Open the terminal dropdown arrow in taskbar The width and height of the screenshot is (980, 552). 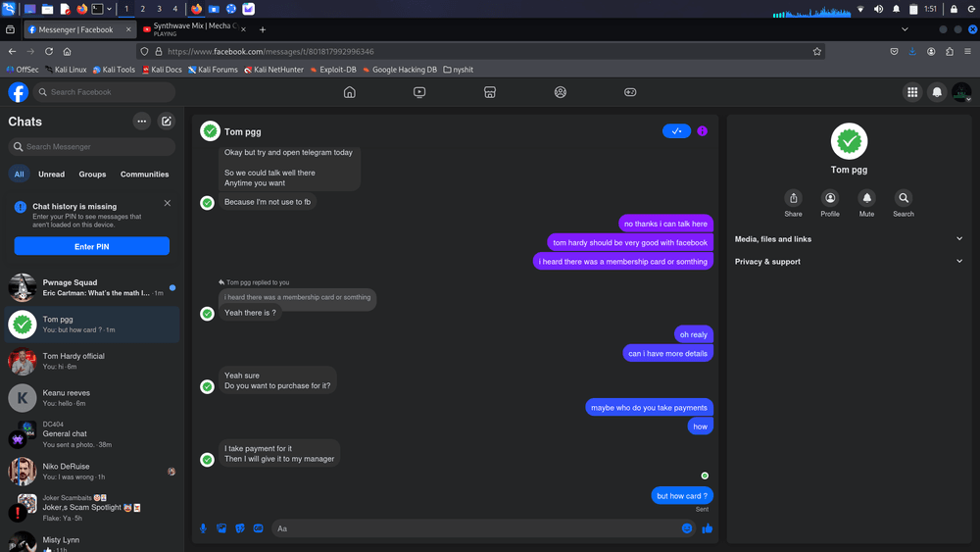point(110,9)
